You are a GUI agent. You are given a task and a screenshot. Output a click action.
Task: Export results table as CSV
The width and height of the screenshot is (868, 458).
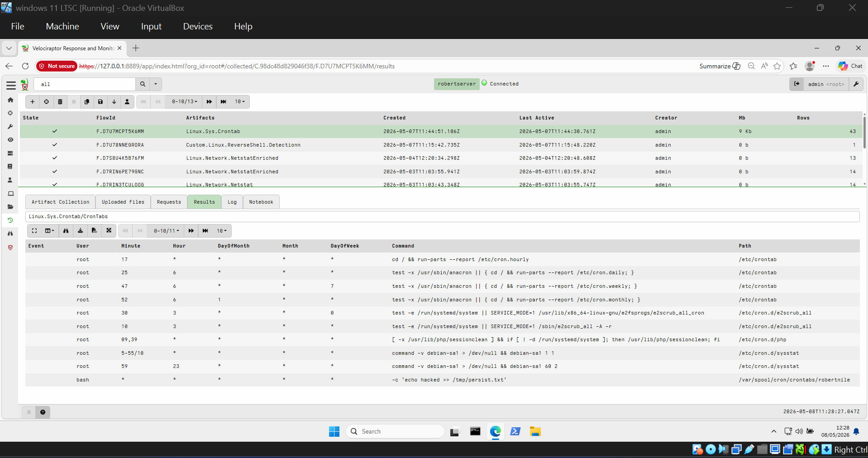click(x=94, y=231)
